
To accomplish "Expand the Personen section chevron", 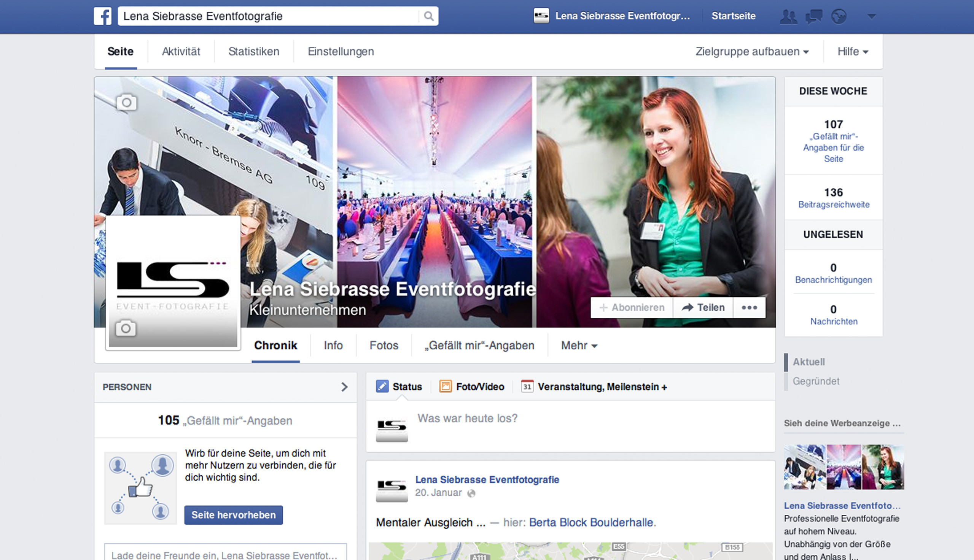I will 344,387.
